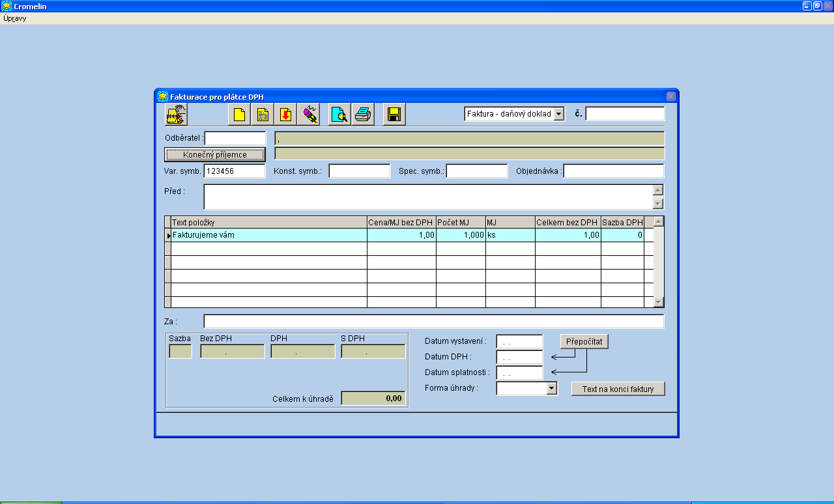Open the Úpravy menu

pos(14,18)
